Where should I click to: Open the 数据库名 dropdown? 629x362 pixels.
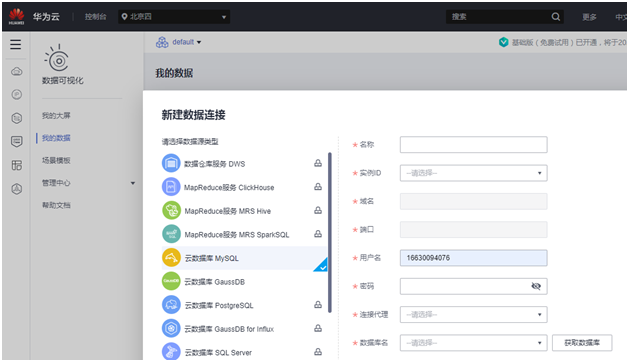(x=473, y=343)
